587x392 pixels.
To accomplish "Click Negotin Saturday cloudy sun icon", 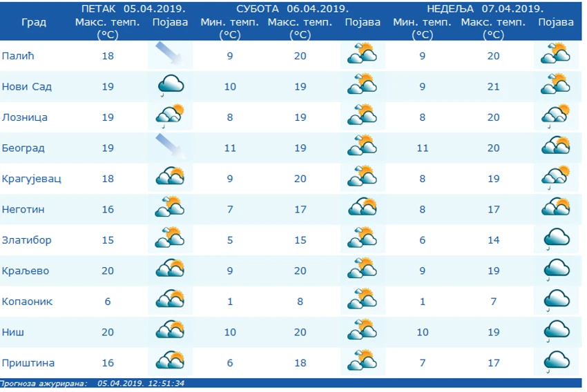I will (363, 208).
